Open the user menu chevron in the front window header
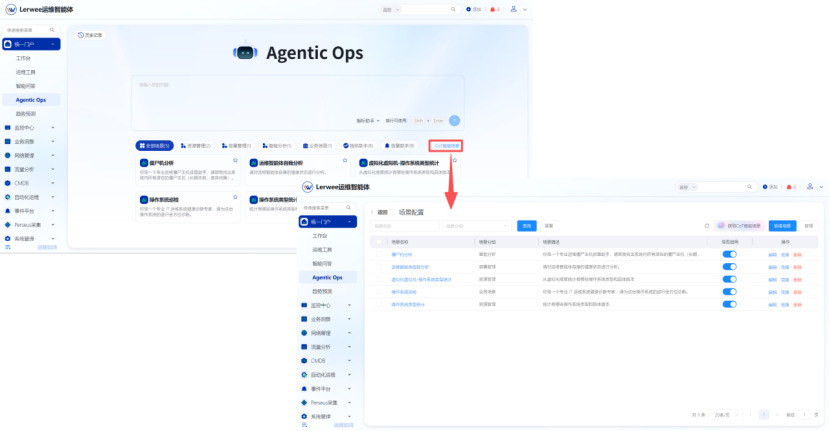The image size is (830, 431). coord(822,187)
